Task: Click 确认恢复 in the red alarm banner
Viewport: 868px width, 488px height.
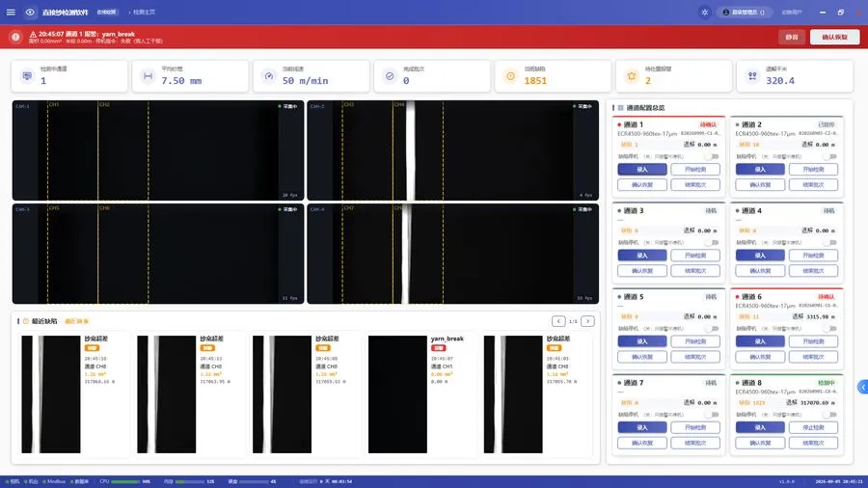Action: click(x=835, y=37)
